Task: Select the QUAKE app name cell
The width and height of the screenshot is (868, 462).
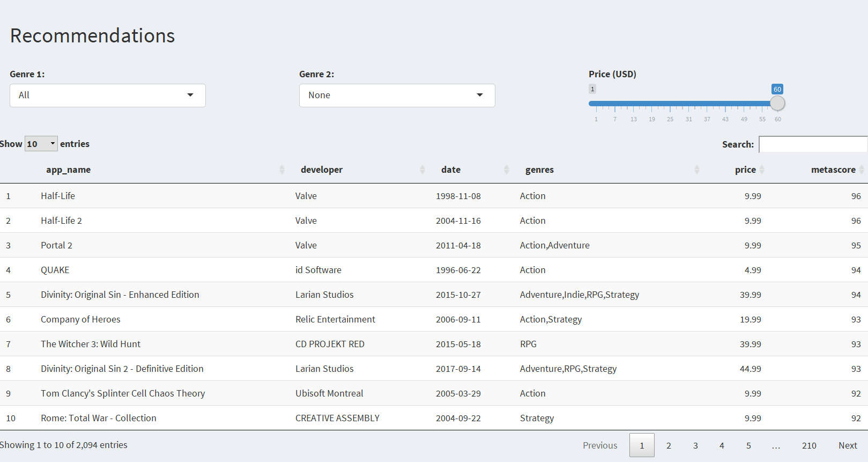Action: coord(55,270)
